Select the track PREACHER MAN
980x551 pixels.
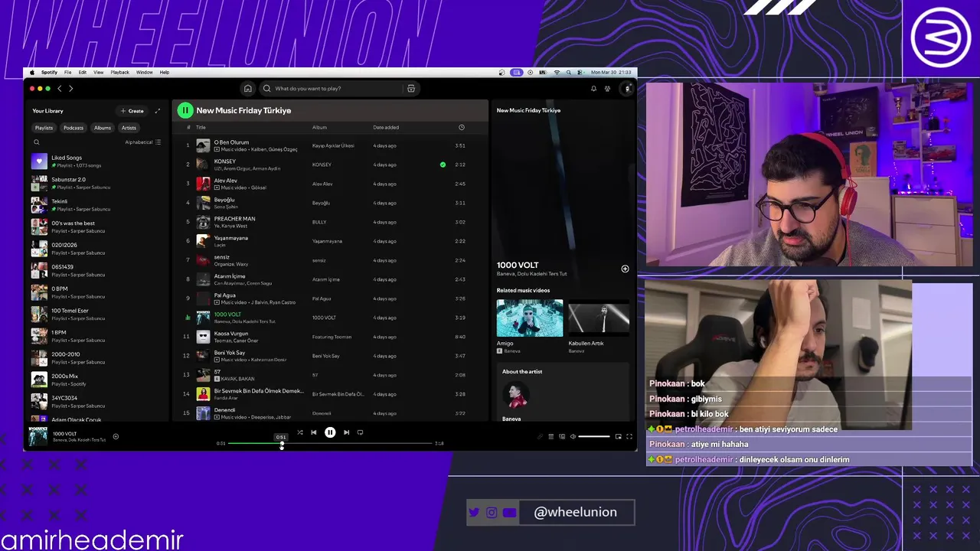pos(329,222)
